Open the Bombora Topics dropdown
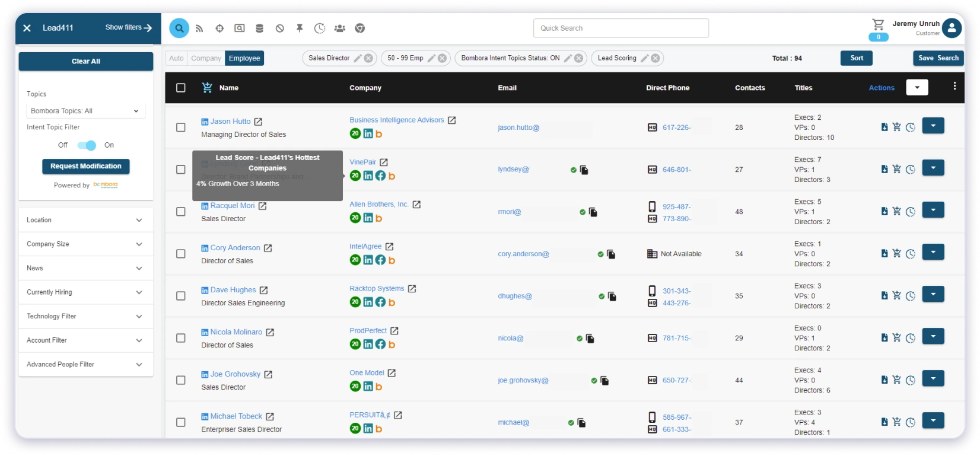This screenshot has height=456, width=980. click(x=85, y=111)
